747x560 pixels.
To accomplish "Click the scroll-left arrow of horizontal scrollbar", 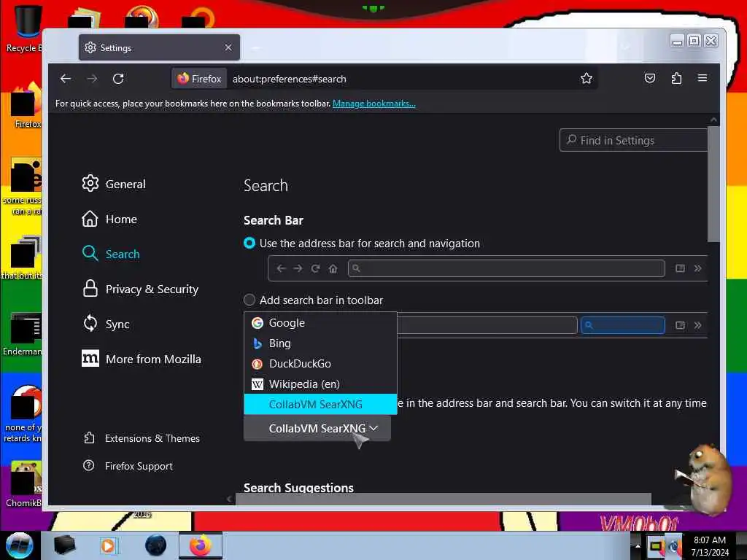I will (229, 499).
